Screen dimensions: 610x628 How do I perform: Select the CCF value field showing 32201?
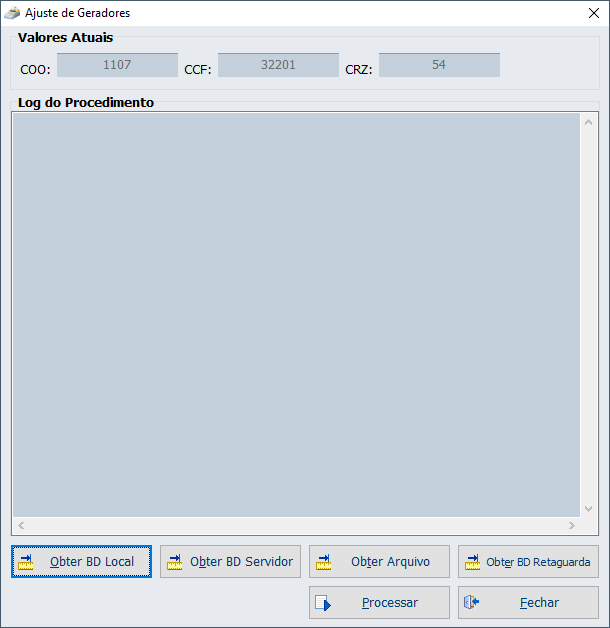278,65
